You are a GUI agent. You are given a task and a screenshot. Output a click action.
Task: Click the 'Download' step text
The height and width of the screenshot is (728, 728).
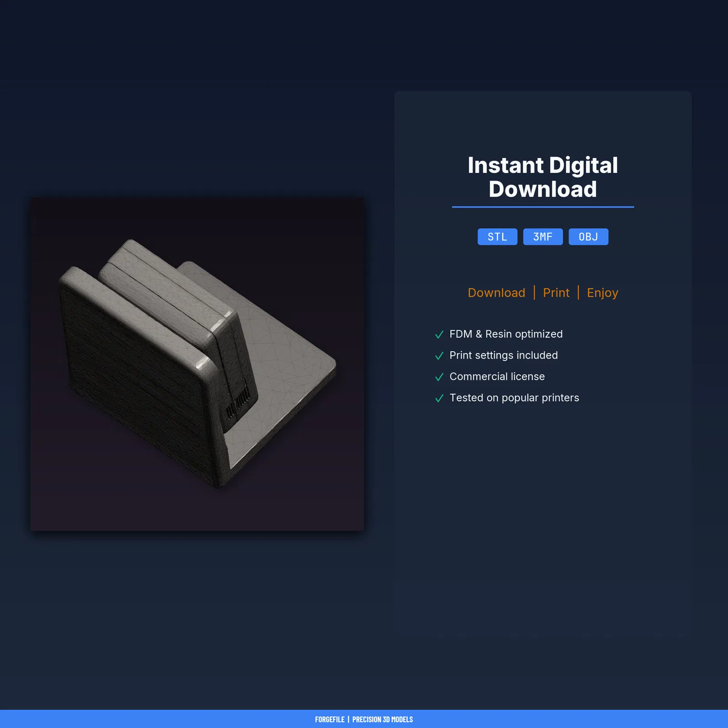click(496, 293)
